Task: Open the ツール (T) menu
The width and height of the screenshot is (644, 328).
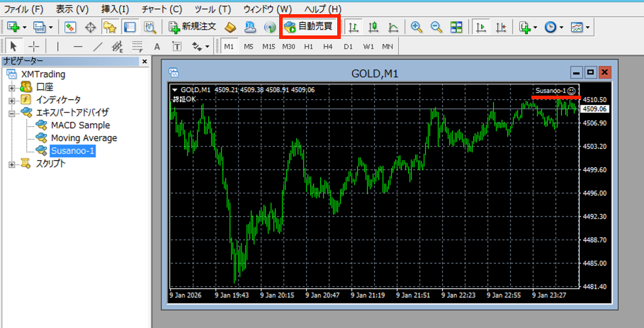Action: click(213, 9)
